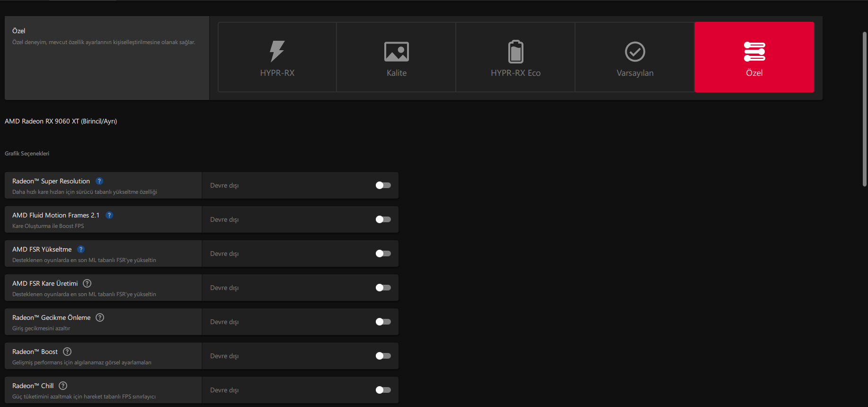The image size is (868, 407).
Task: Click 'Güç tüketimini azaltmak için' description
Action: coord(84,397)
